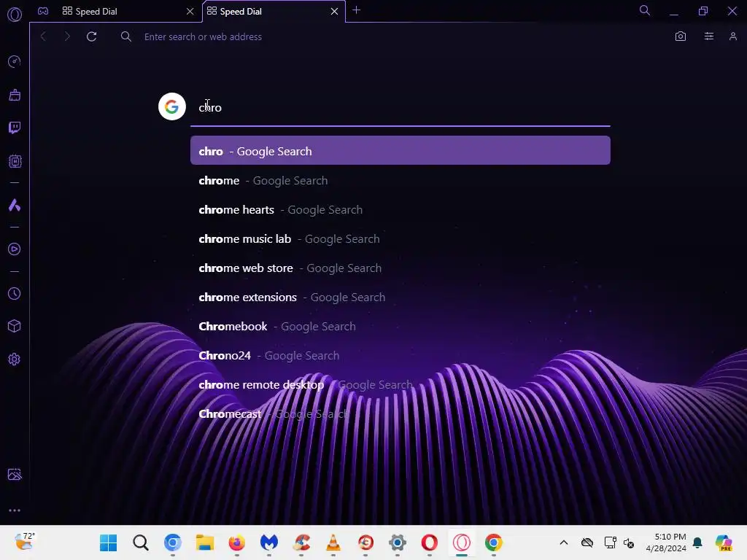Click the back navigation arrow
This screenshot has height=560, width=747.
coord(43,36)
